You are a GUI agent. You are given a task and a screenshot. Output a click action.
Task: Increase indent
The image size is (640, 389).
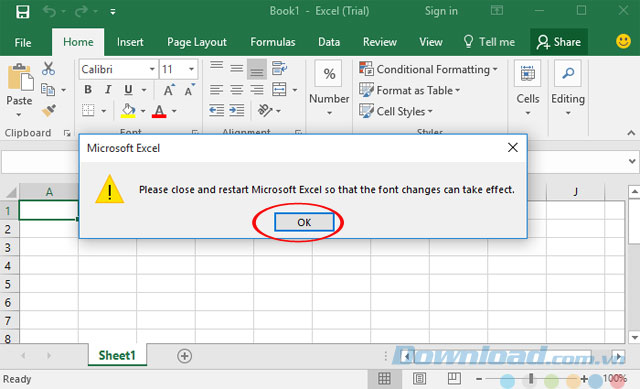[237, 110]
